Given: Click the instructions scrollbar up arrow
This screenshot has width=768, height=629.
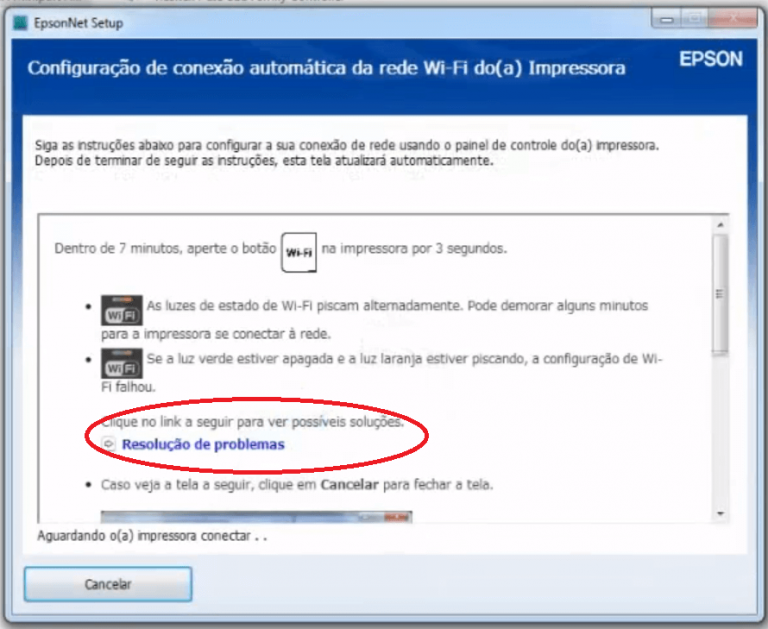Looking at the screenshot, I should tap(720, 225).
